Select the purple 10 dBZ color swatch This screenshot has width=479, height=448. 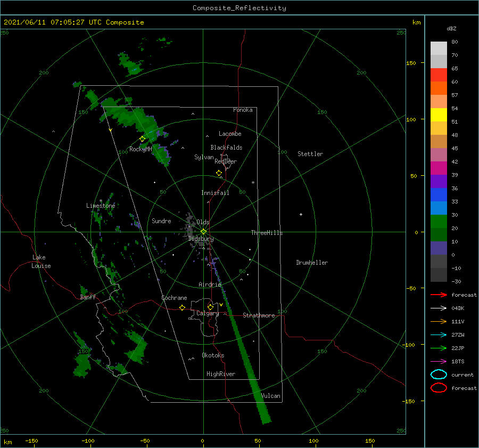[439, 248]
